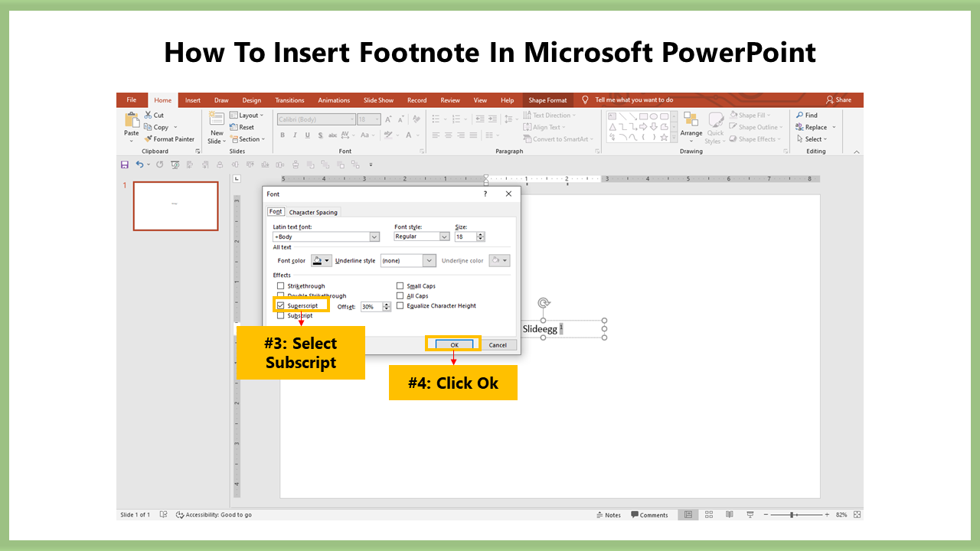Screen dimensions: 980x551
Task: Open the Select dropdown in the Editing group
Action: pos(826,139)
